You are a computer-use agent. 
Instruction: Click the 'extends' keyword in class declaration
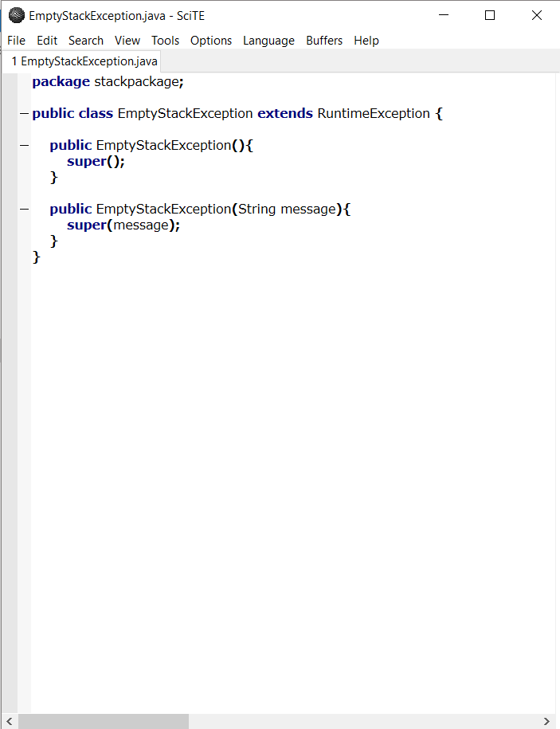click(285, 113)
